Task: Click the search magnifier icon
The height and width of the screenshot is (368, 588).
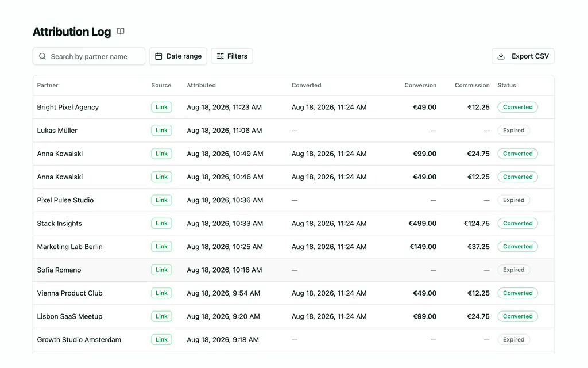Action: [x=42, y=56]
